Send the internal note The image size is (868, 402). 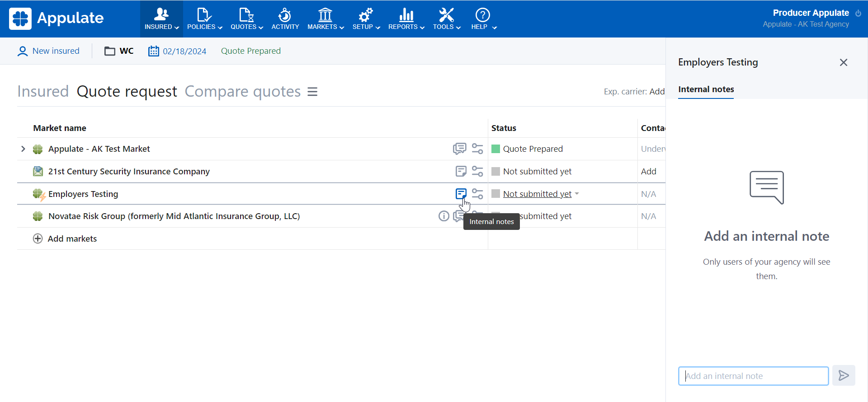(843, 375)
